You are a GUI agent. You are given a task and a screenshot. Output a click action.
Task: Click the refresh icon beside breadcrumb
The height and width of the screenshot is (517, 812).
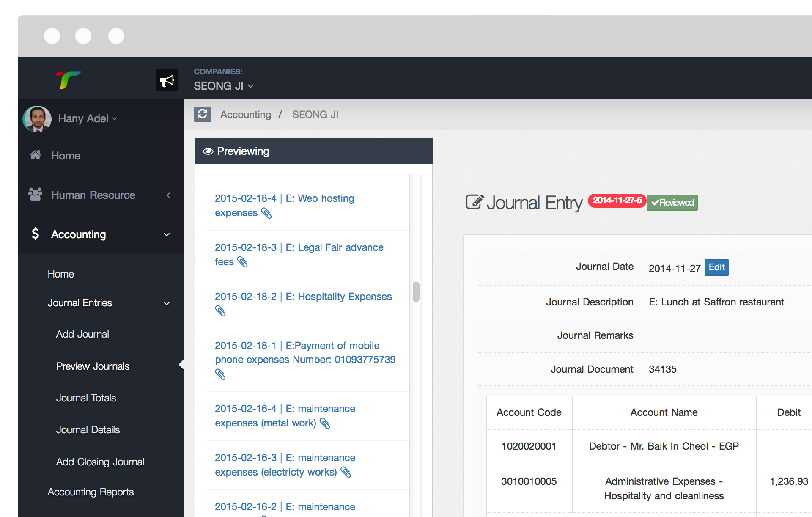(x=203, y=114)
